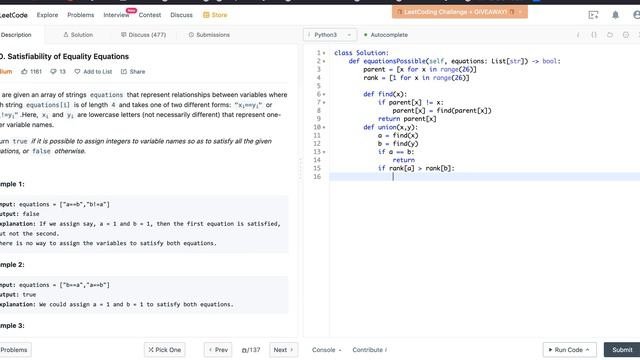Reset code to default with reset icon
Viewport: 640px width, 360px height.
610,35
